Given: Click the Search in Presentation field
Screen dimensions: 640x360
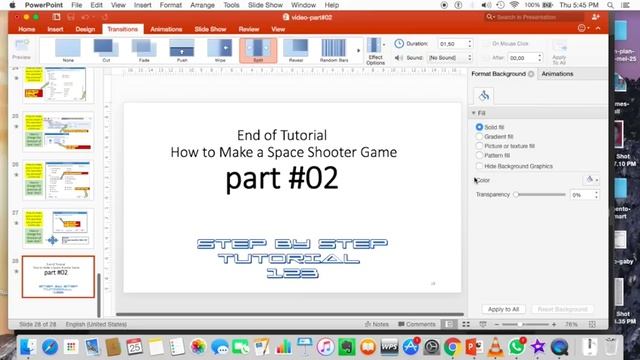Looking at the screenshot, I should (533, 17).
